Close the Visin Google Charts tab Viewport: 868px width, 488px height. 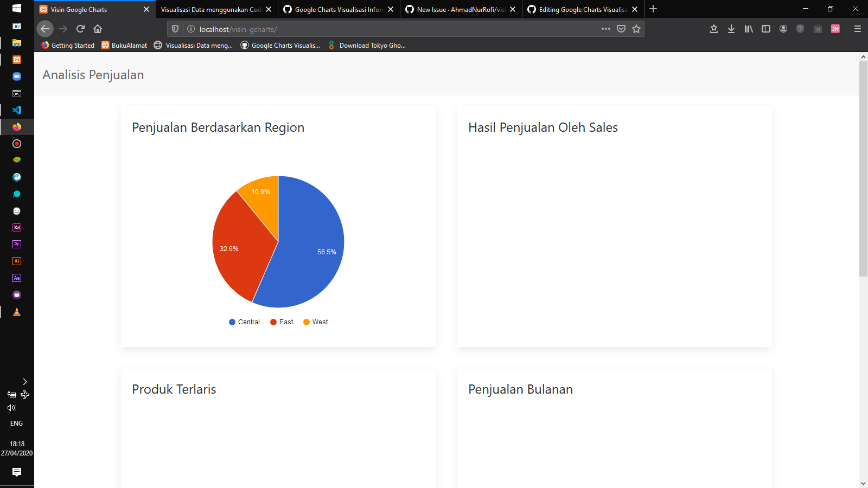pos(146,9)
